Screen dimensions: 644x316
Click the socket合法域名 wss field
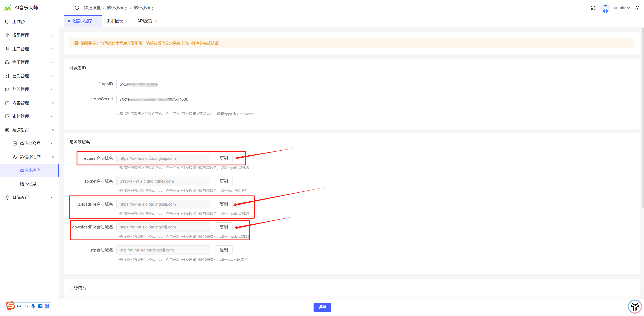163,181
